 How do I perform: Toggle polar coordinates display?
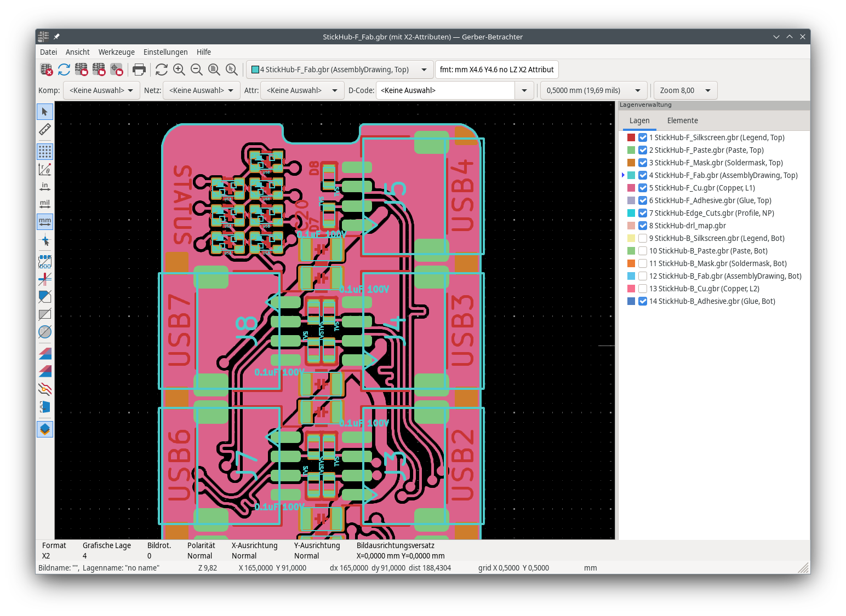tap(45, 169)
